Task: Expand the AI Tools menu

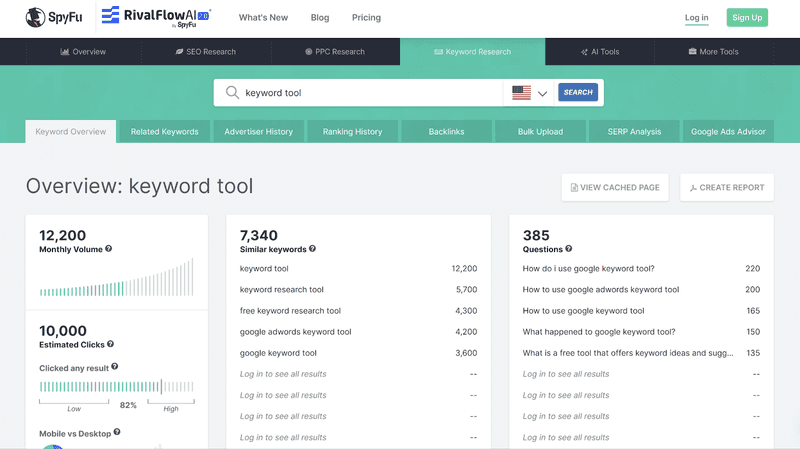Action: tap(599, 52)
